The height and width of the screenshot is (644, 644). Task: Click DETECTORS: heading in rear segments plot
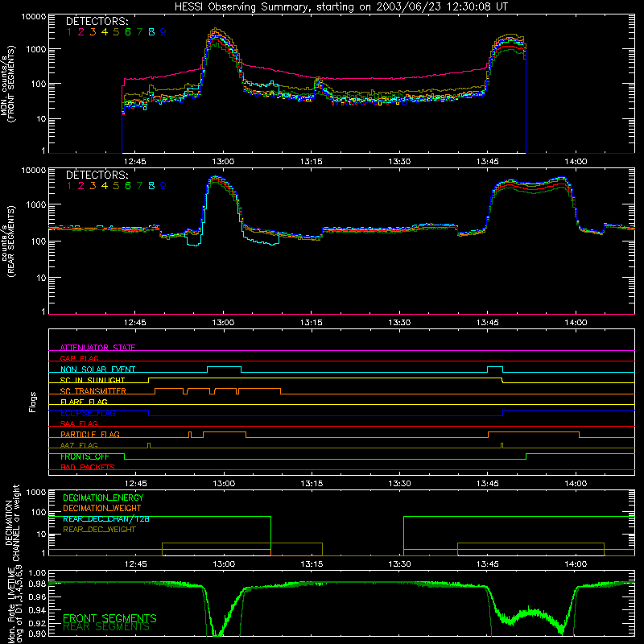coord(97,175)
